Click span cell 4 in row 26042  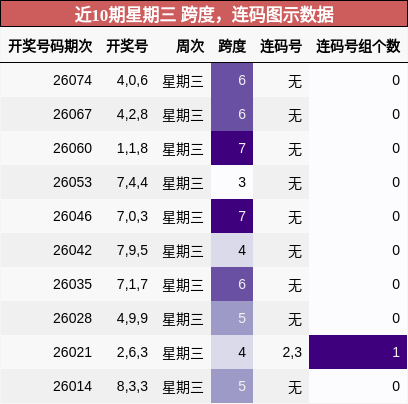232,250
